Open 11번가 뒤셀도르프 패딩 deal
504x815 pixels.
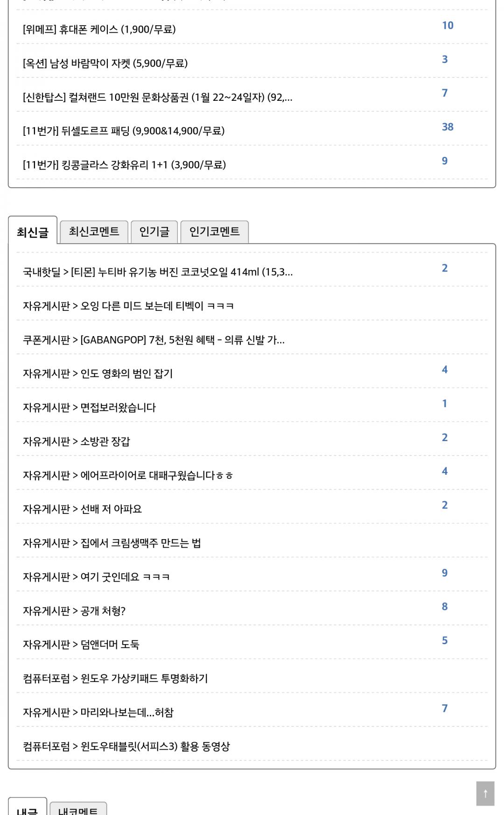(124, 131)
